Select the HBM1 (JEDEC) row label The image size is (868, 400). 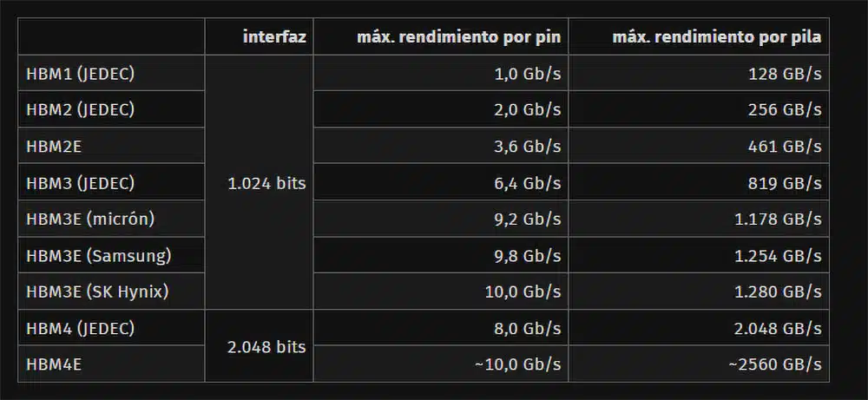pyautogui.click(x=80, y=74)
